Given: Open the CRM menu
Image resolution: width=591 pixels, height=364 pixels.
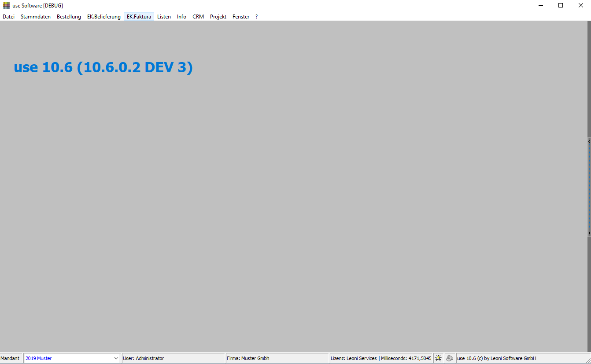Looking at the screenshot, I should [198, 17].
